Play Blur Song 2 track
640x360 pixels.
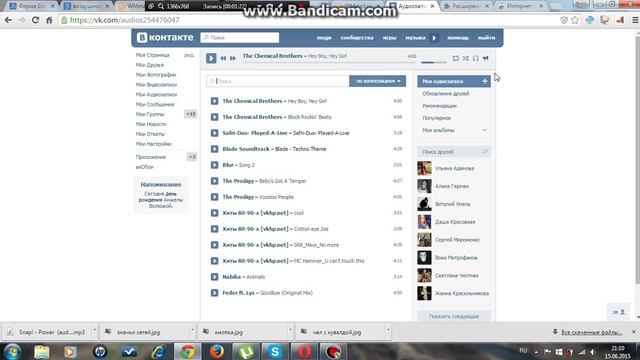214,165
